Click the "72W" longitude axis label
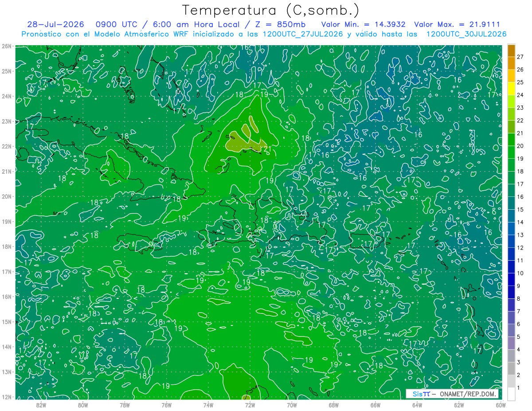 [x=250, y=405]
